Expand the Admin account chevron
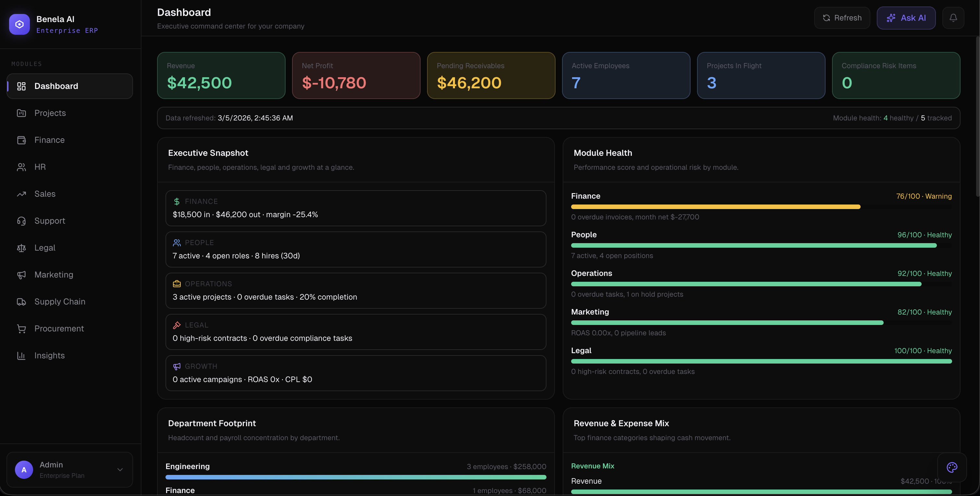The image size is (980, 496). pyautogui.click(x=120, y=470)
